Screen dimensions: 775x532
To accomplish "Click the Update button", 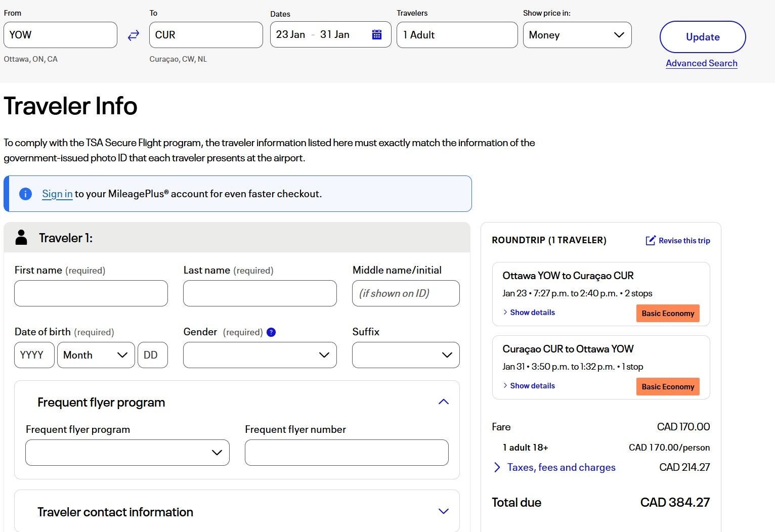I will 702,37.
